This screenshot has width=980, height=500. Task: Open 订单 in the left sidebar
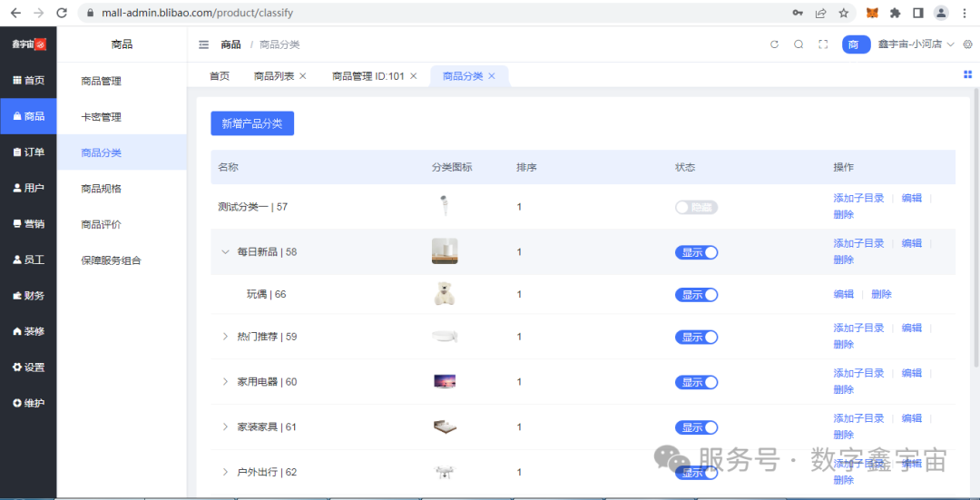coord(28,152)
